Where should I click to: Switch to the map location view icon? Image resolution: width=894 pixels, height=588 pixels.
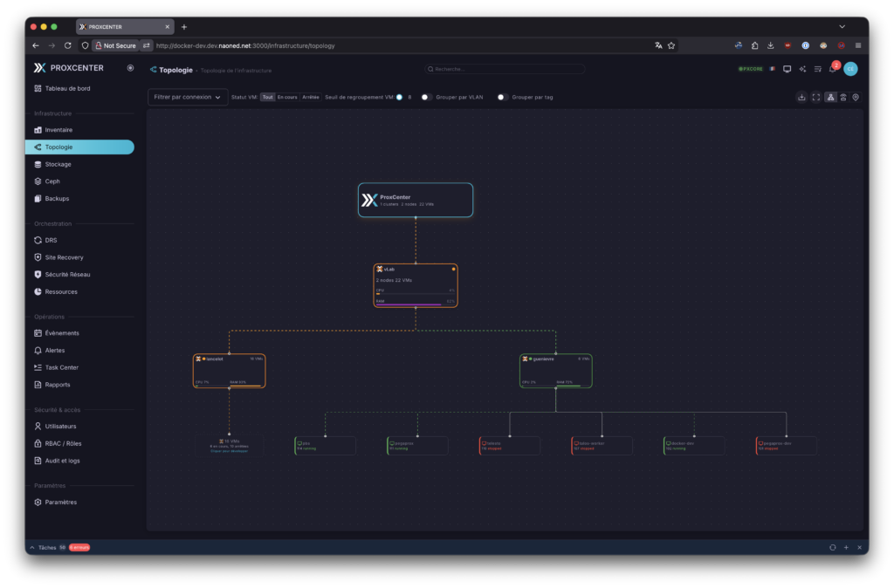tap(856, 98)
